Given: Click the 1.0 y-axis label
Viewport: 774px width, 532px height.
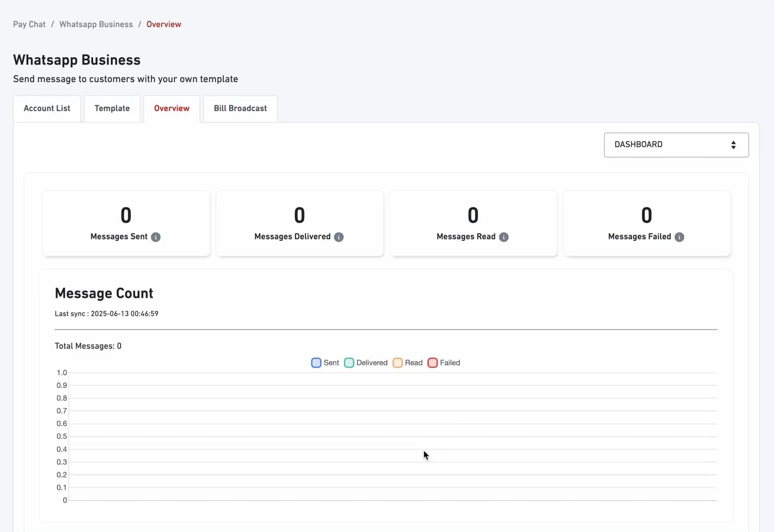Looking at the screenshot, I should coord(62,372).
